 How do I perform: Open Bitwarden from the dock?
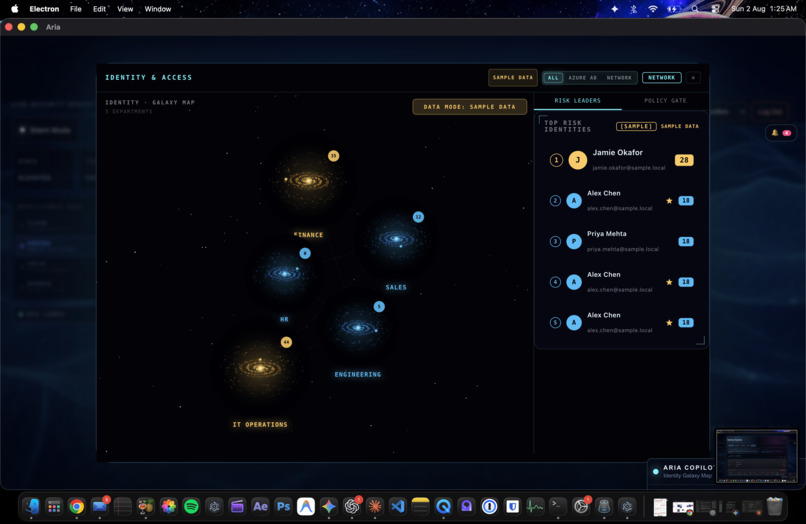coord(512,507)
